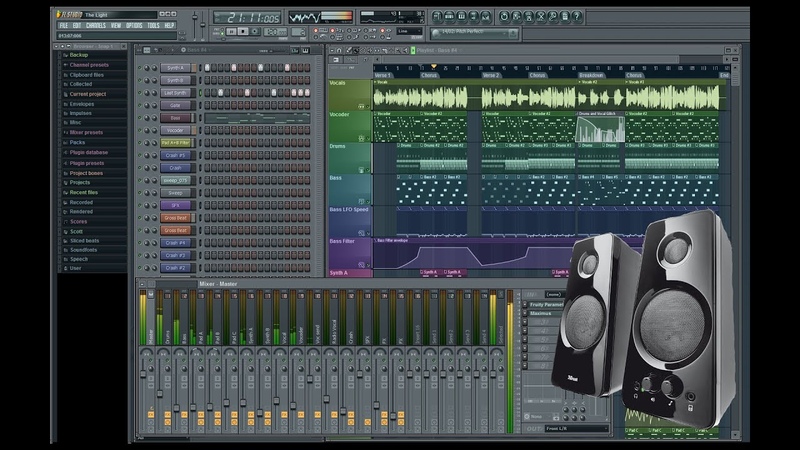Screen dimensions: 800x450
Task: Select the Crash #5 channel button
Action: coord(176,155)
